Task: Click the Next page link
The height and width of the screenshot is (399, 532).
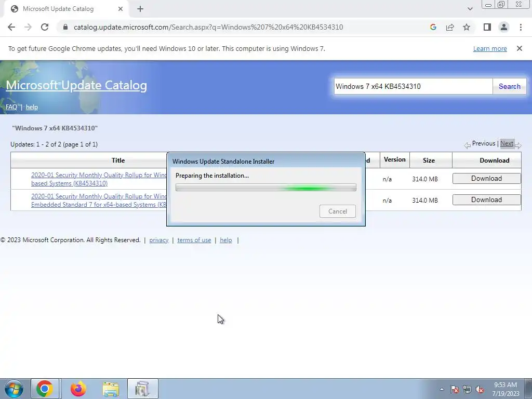Action: (507, 143)
